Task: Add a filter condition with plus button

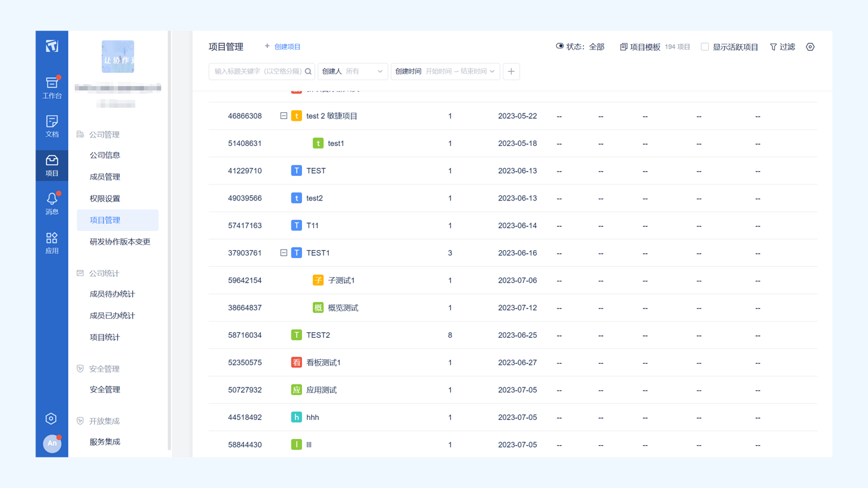Action: [x=511, y=72]
